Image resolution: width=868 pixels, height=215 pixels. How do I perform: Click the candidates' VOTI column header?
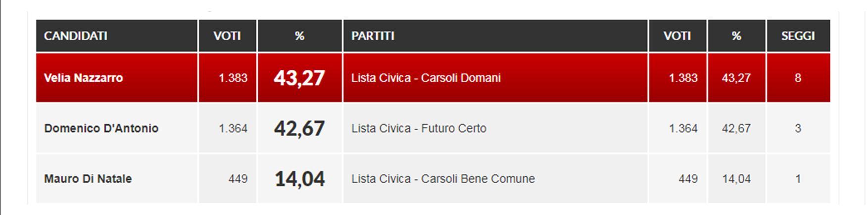tap(227, 36)
